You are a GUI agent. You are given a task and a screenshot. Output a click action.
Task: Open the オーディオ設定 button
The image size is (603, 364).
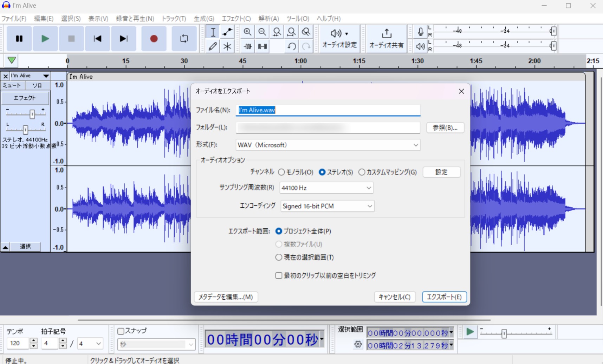click(339, 39)
